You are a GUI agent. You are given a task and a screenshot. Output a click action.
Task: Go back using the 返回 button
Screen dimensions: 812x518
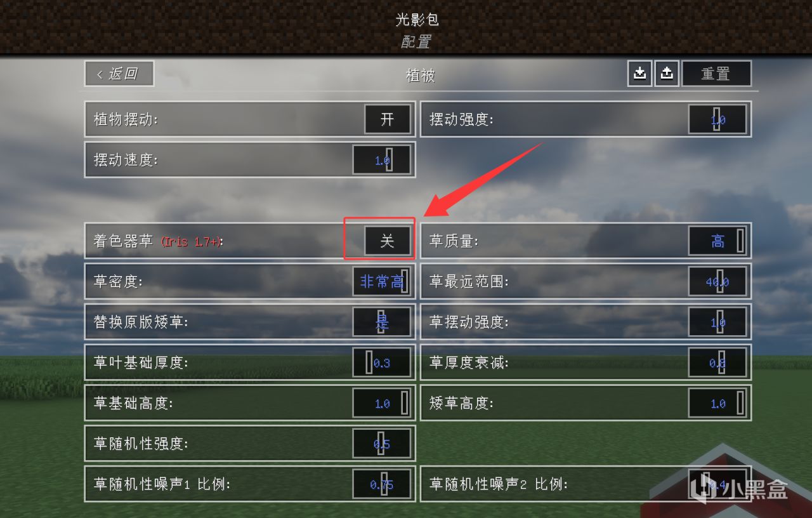119,74
